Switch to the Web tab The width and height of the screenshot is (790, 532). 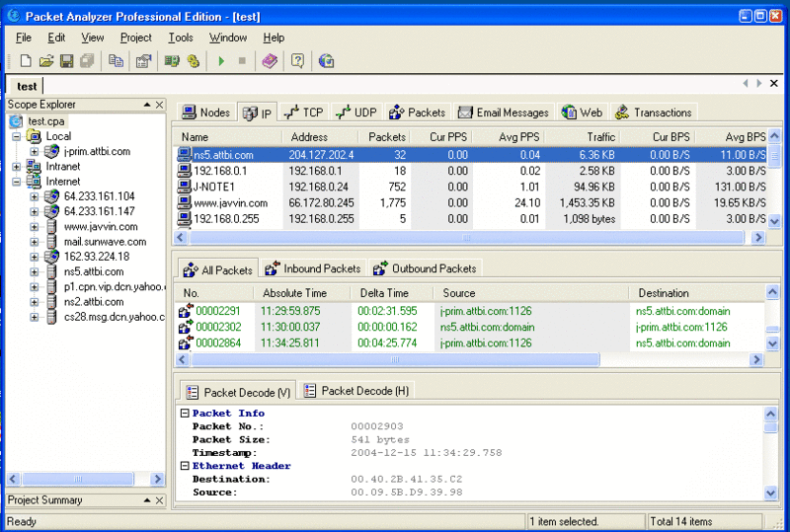click(x=583, y=113)
